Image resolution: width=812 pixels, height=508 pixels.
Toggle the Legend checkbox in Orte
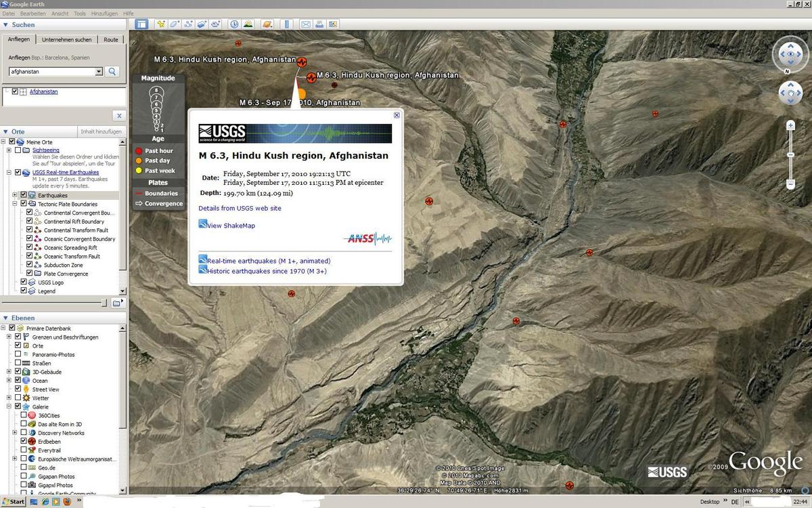24,291
